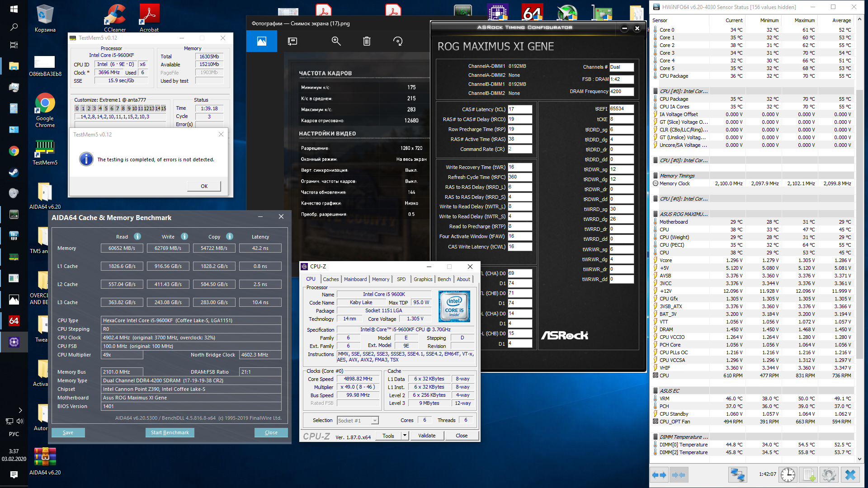The width and height of the screenshot is (868, 488).
Task: Click the HWiNFO start logging sheet icon
Action: click(x=808, y=475)
